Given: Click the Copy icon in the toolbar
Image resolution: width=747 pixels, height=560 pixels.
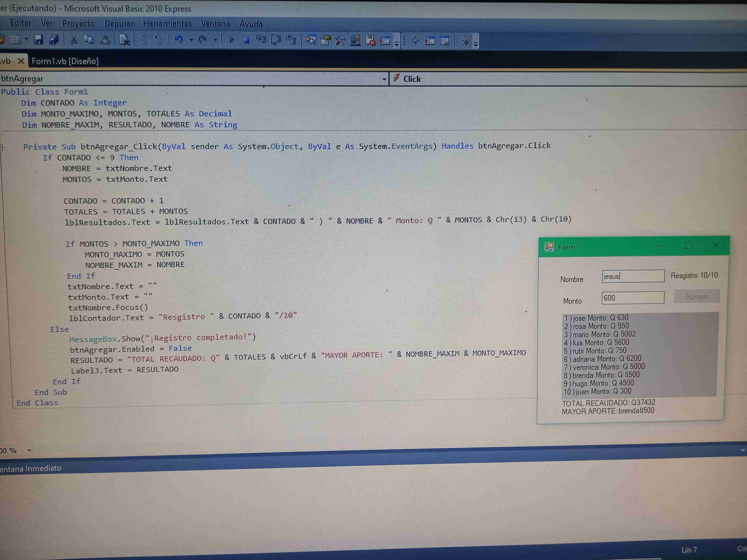Looking at the screenshot, I should (x=89, y=40).
